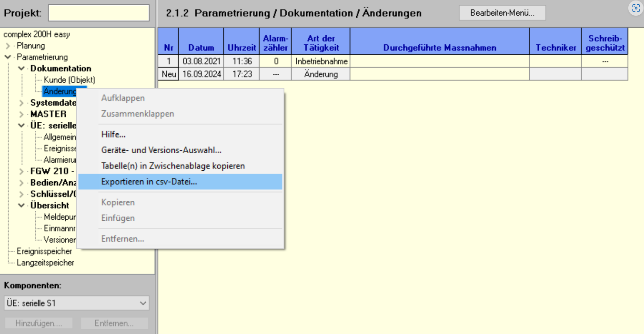The width and height of the screenshot is (644, 334).
Task: Select the root item complex 200H easy
Action: (x=37, y=34)
